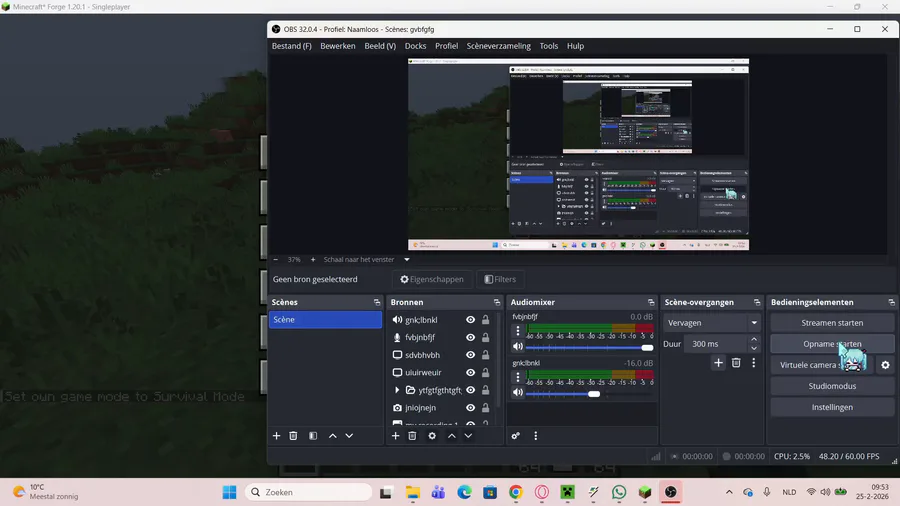
Task: Show hidden system tray icons chevron
Action: point(729,492)
